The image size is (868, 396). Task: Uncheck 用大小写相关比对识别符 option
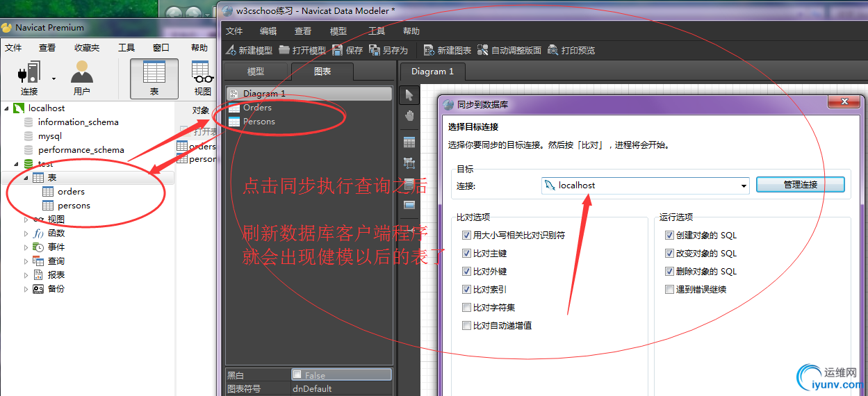466,236
